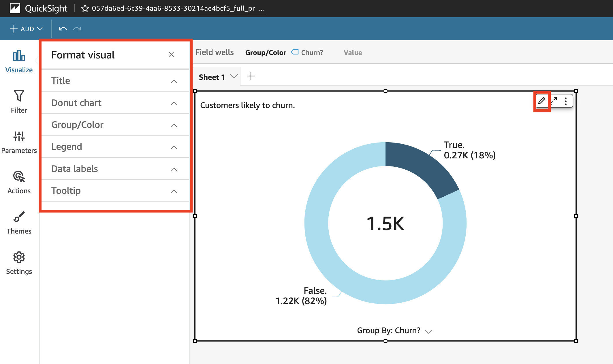Expand the Donut chart section
This screenshot has height=364, width=613.
(x=115, y=103)
